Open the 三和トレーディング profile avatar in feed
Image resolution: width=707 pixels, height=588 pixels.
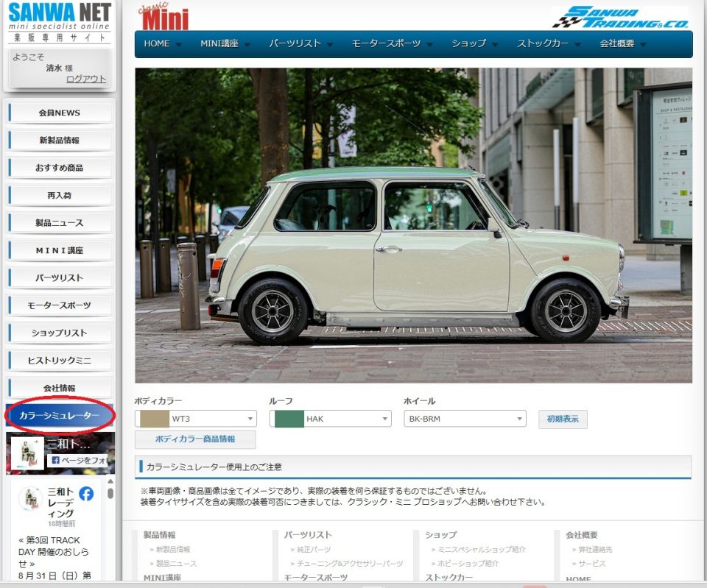coord(30,499)
